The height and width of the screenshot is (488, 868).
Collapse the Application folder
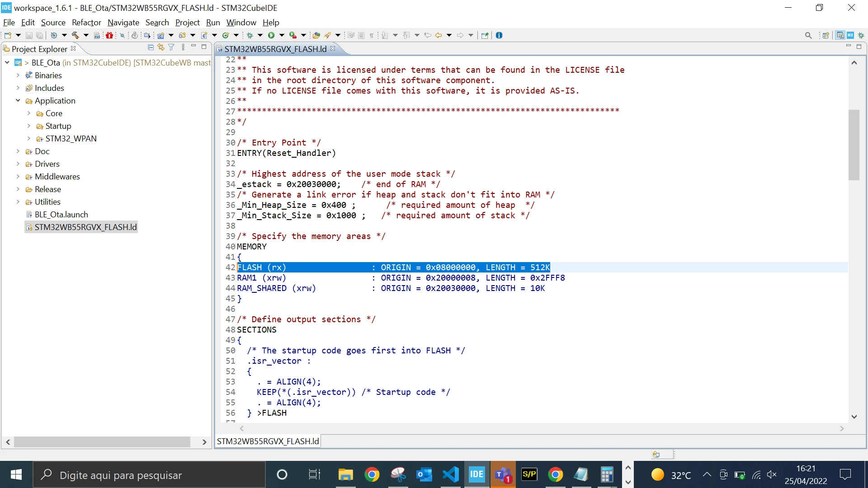(x=18, y=100)
